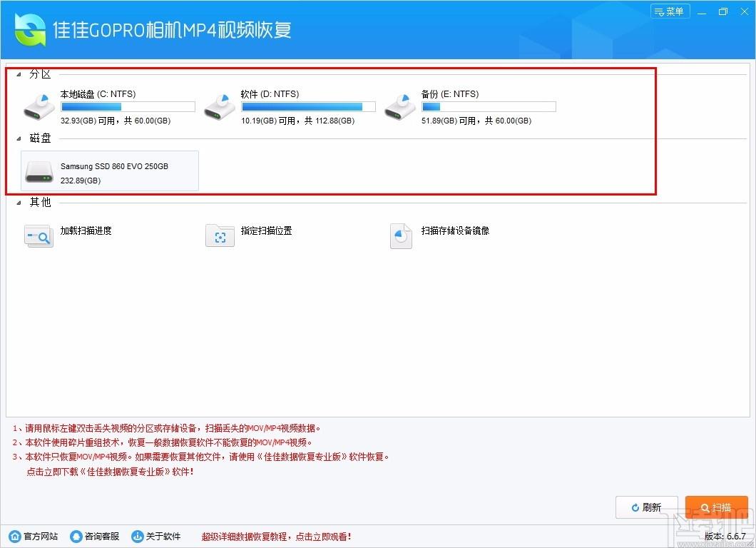Click the 指定扫描位置 label

[x=266, y=230]
